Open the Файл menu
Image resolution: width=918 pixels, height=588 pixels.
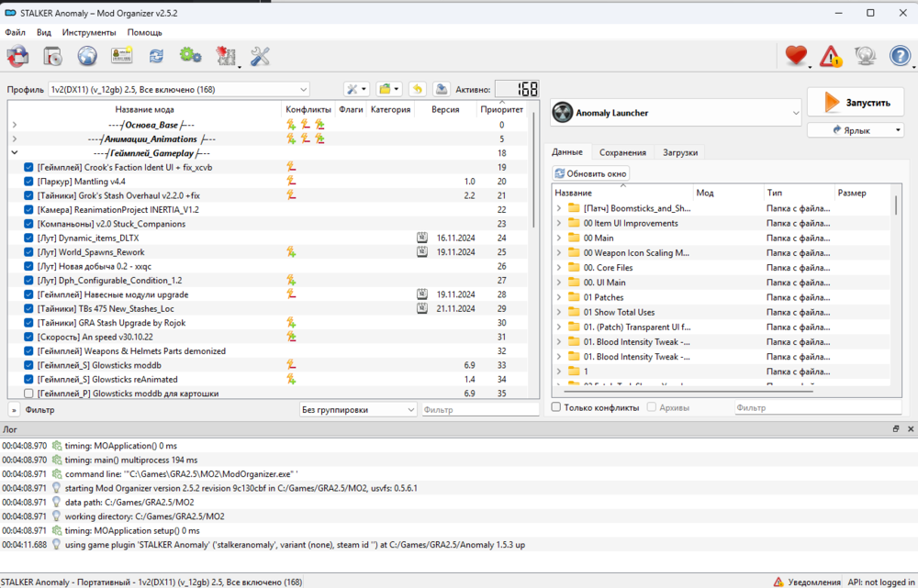point(16,32)
